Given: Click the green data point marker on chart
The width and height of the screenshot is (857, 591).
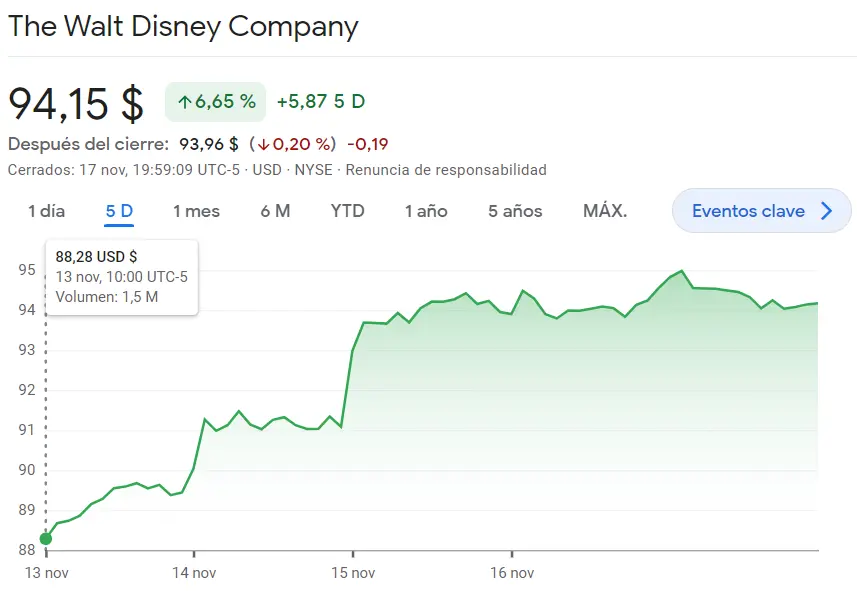Looking at the screenshot, I should (46, 538).
